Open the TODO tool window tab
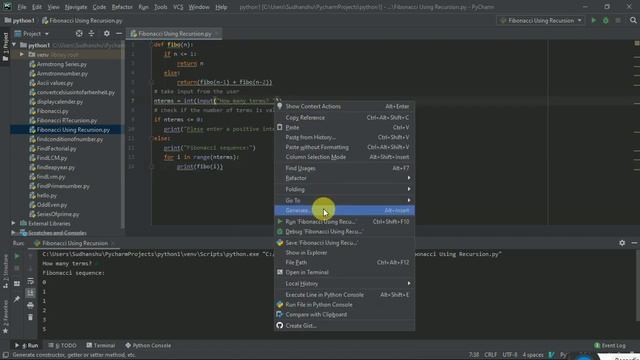The height and width of the screenshot is (360, 640). (62, 345)
